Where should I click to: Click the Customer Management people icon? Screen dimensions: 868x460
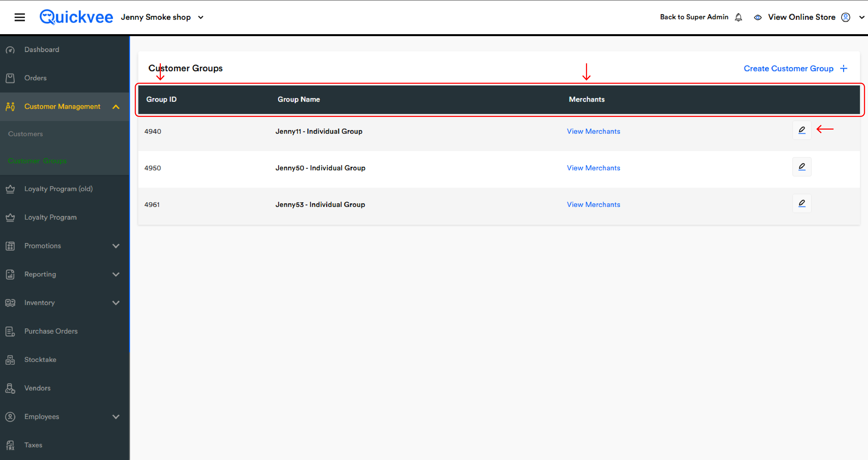click(x=10, y=106)
